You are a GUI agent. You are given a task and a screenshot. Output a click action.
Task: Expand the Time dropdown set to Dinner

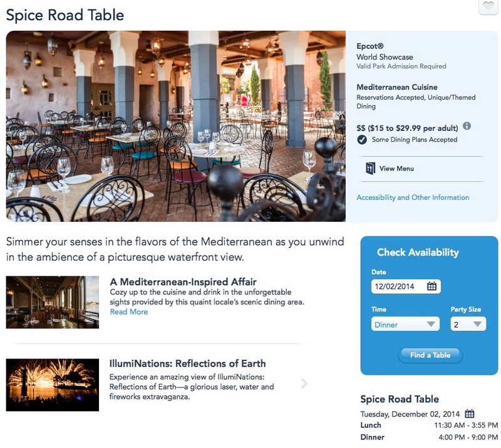click(x=405, y=324)
